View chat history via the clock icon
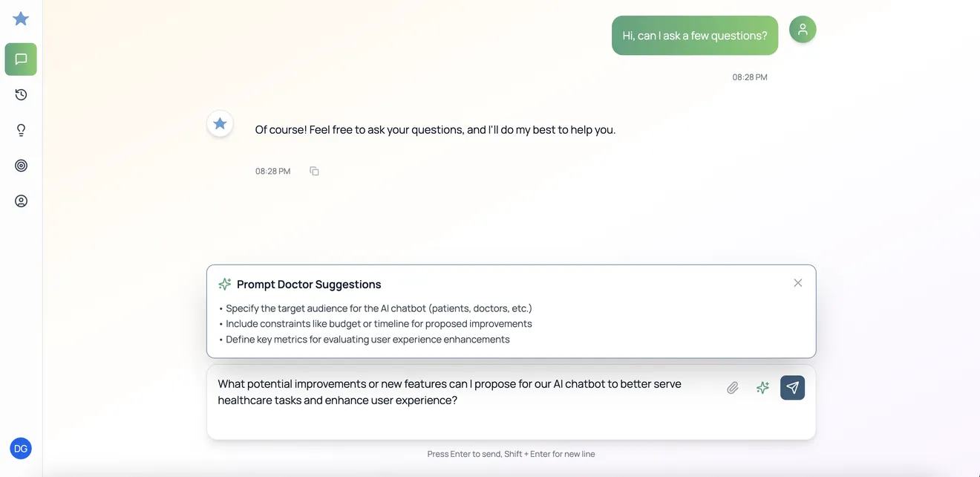980x477 pixels. pyautogui.click(x=20, y=94)
